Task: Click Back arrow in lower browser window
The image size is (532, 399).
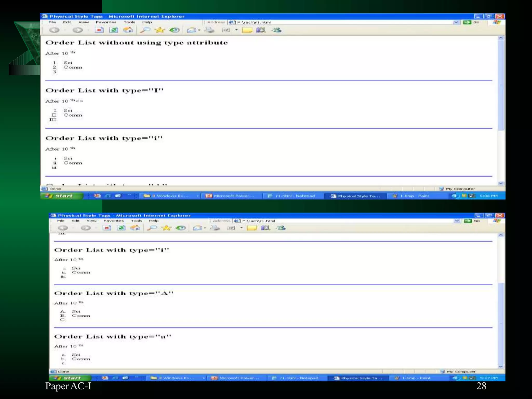Action: tap(63, 228)
